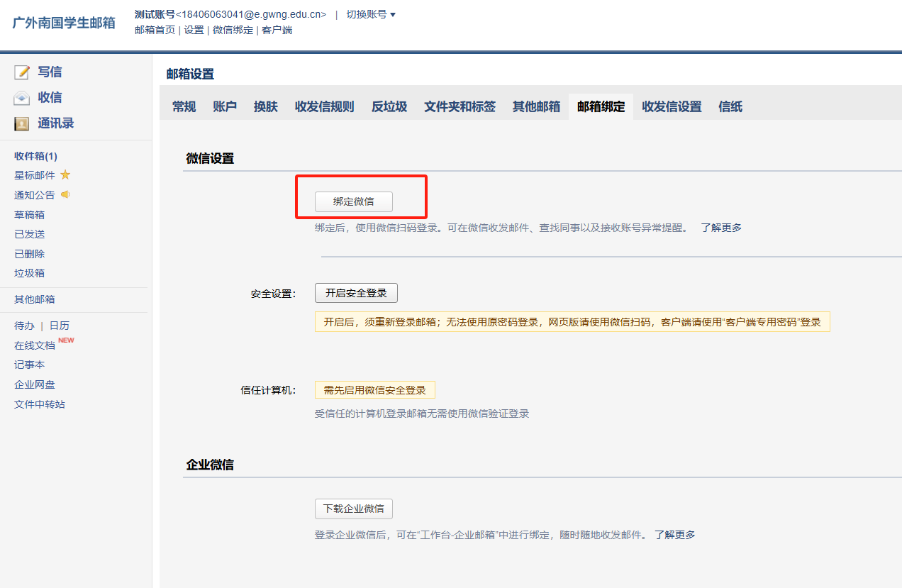Click the 广外南国学生邮箱 logo title
Viewport: 902px width, 588px height.
(x=64, y=22)
